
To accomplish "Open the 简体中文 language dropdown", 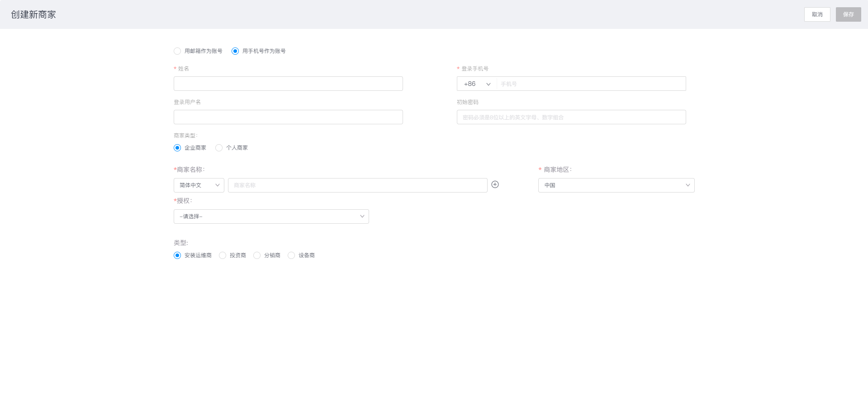I will (199, 185).
